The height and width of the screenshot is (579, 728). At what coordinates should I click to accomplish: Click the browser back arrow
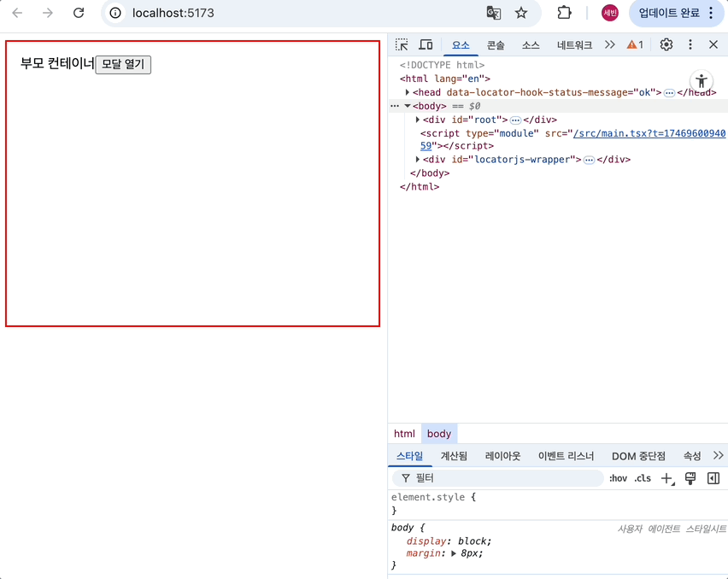click(x=17, y=13)
